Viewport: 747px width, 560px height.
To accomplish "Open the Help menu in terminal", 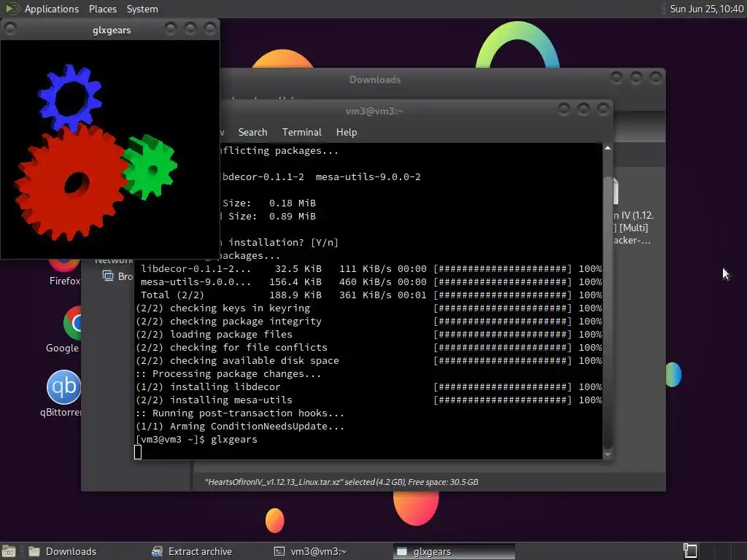I will [347, 133].
